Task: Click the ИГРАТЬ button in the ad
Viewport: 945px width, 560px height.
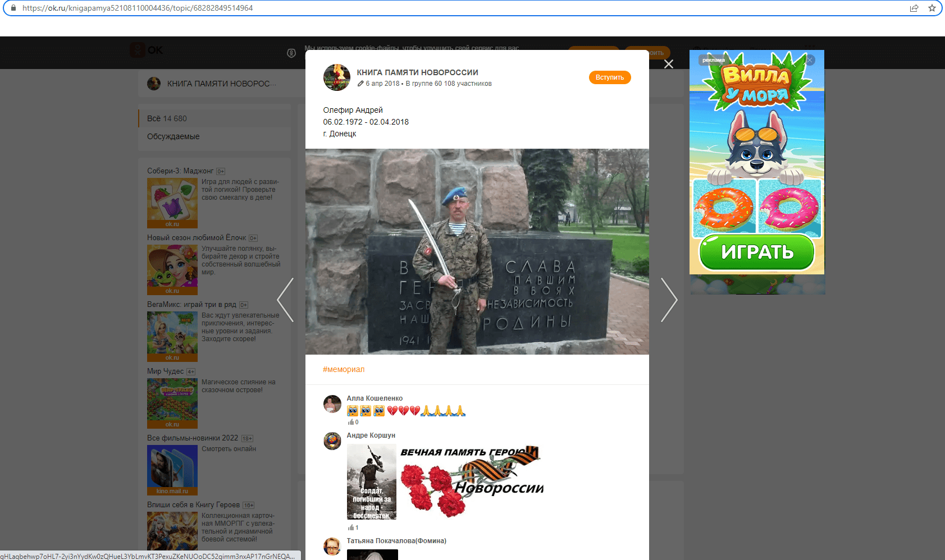Action: (757, 253)
